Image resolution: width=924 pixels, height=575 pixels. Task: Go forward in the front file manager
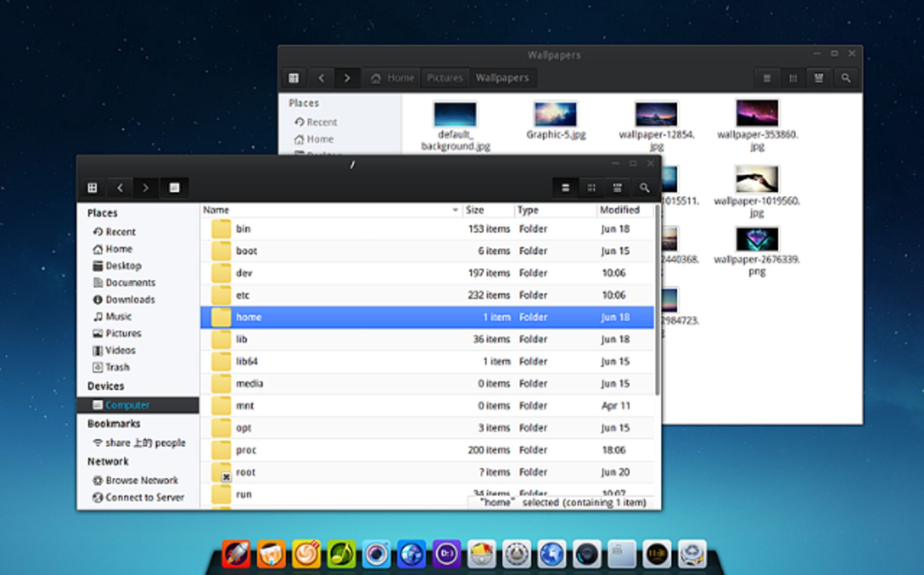[x=145, y=188]
